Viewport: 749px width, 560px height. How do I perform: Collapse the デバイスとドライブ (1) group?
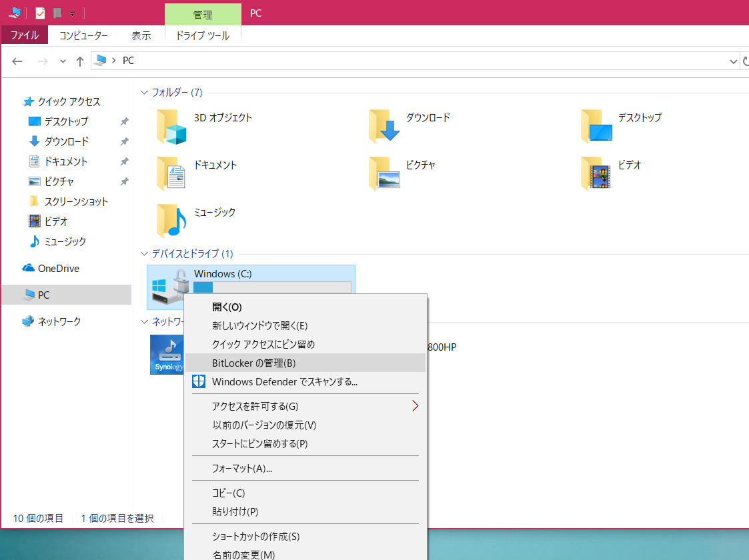click(x=144, y=253)
